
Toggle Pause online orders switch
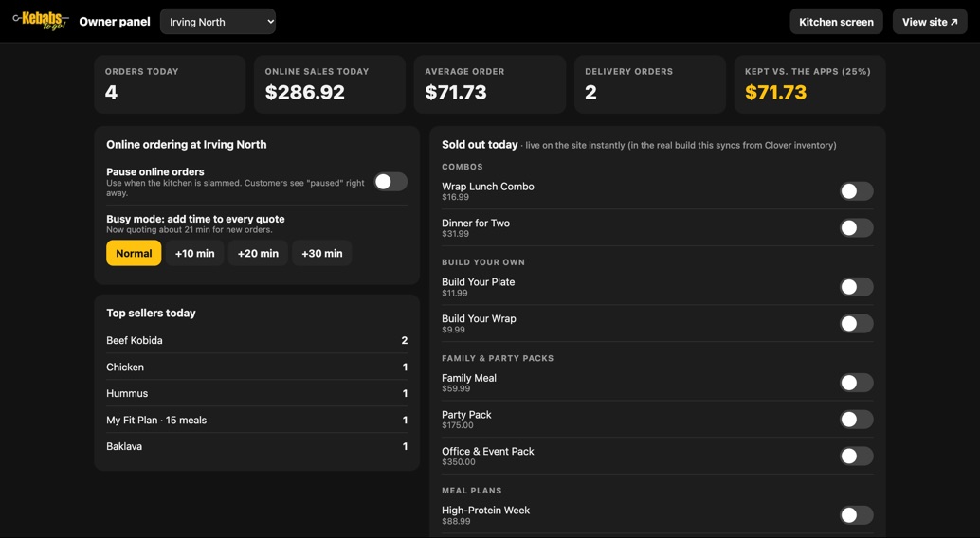point(390,182)
